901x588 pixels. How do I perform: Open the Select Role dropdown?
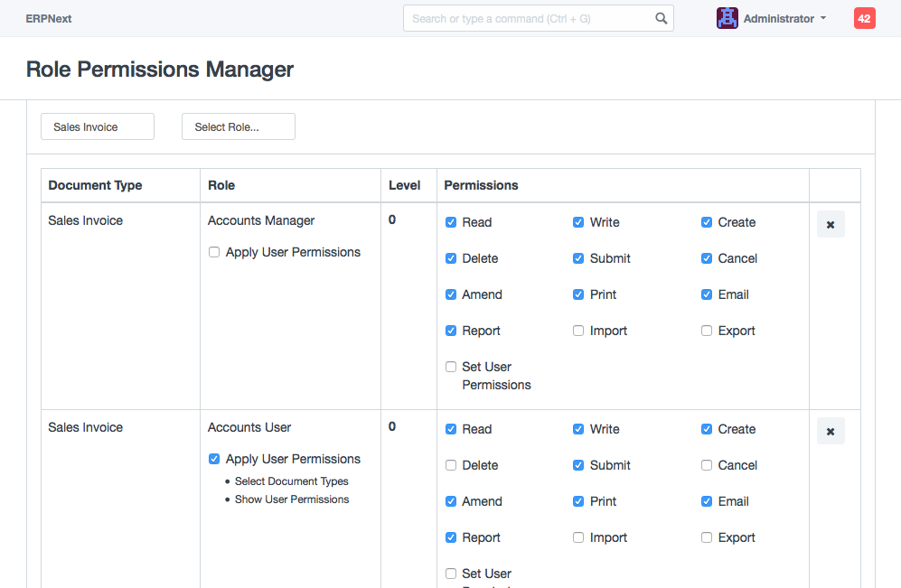pyautogui.click(x=239, y=127)
